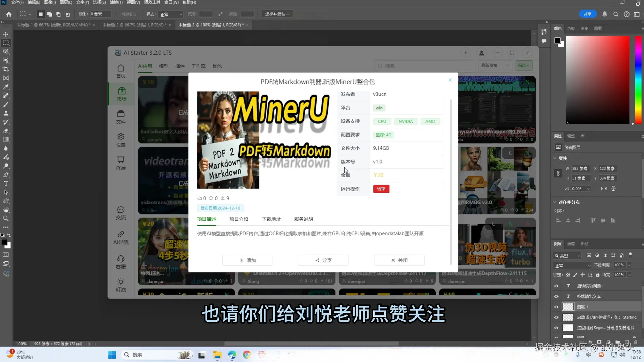This screenshot has width=644, height=362.
Task: Click the hue spectrum slider
Action: [x=638, y=79]
